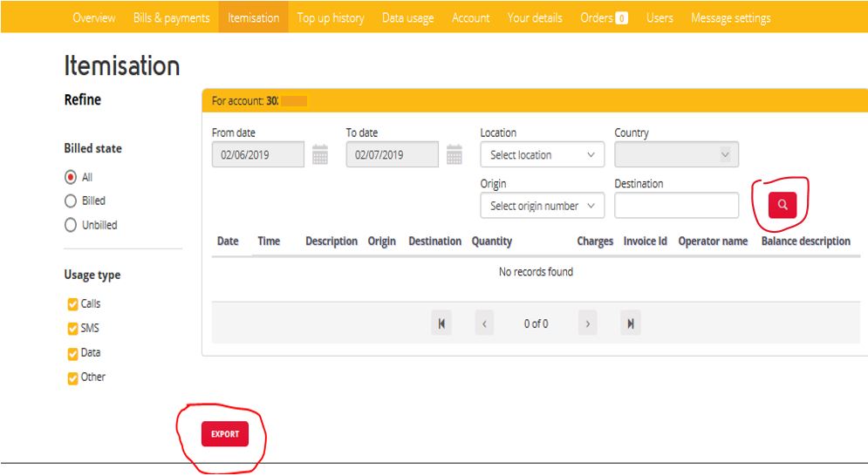Go to previous page of results
The image size is (868, 476).
coord(486,323)
